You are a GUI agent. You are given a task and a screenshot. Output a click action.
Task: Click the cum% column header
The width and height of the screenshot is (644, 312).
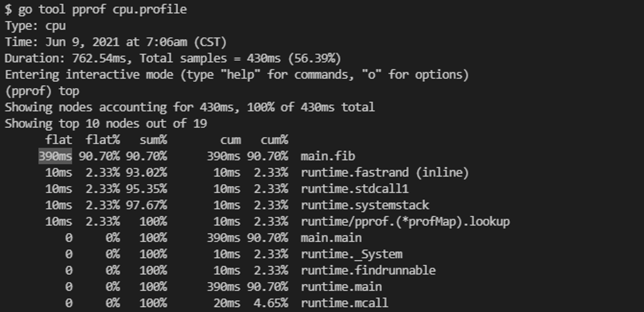(x=274, y=140)
